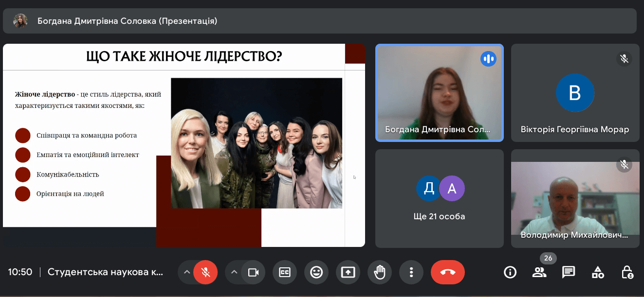Select Вікторія Георгіївна Морар's participant tile

575,92
